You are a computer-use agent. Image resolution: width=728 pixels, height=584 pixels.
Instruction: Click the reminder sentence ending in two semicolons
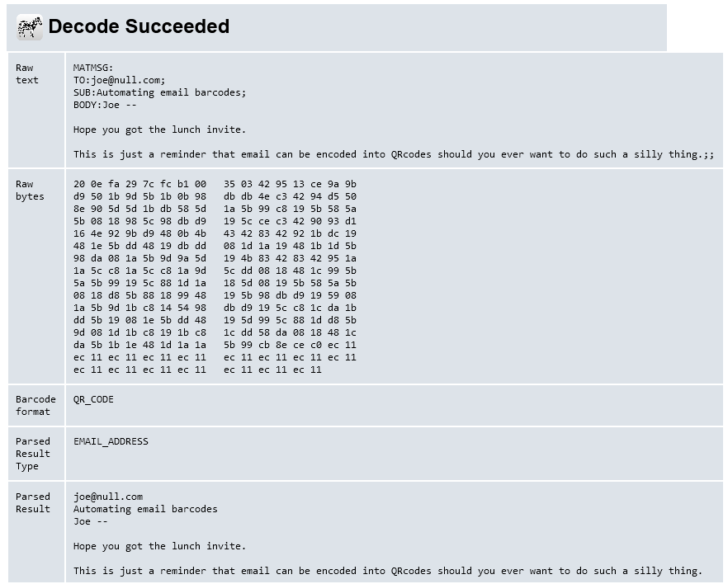click(393, 154)
